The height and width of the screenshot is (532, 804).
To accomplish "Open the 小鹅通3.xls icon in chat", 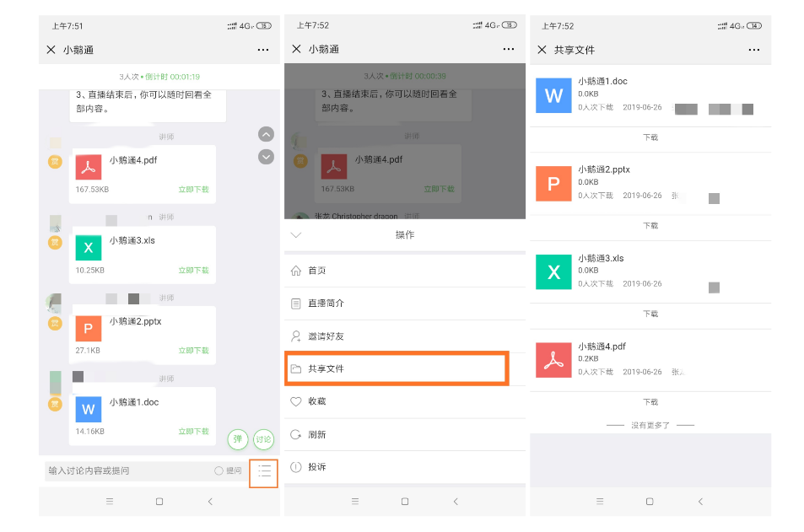I will pyautogui.click(x=89, y=248).
